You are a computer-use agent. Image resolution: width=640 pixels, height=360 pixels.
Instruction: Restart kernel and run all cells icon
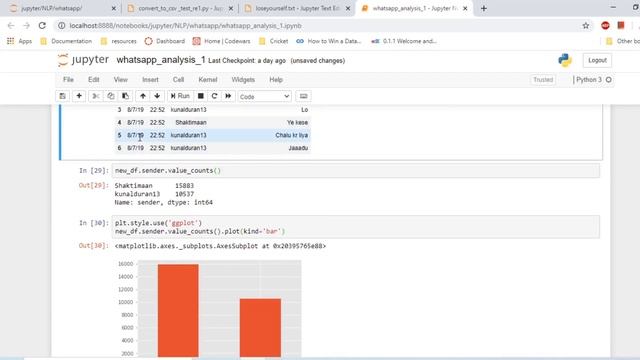click(228, 96)
